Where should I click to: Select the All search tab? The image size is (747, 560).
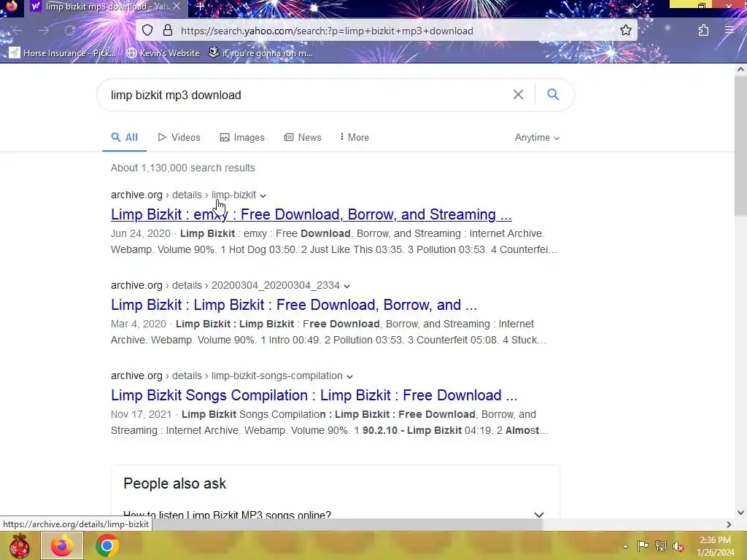[x=124, y=137]
